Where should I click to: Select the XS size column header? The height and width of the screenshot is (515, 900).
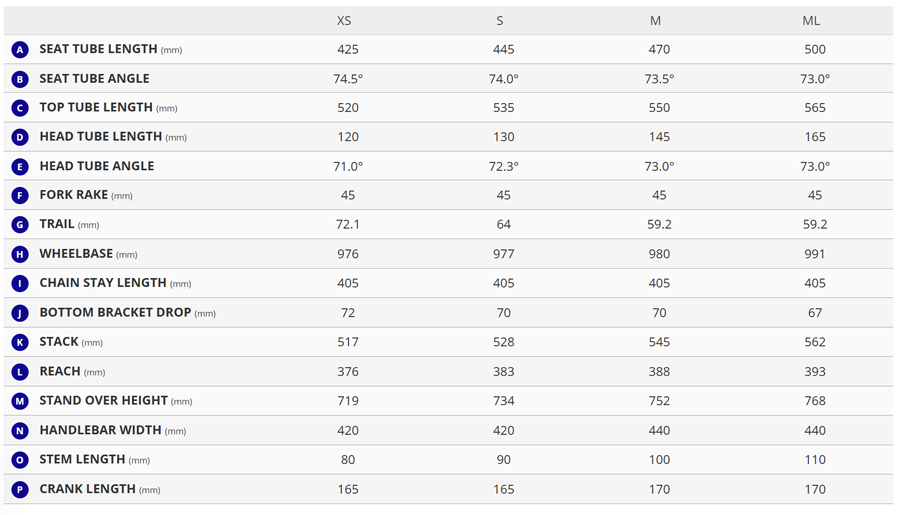(344, 21)
